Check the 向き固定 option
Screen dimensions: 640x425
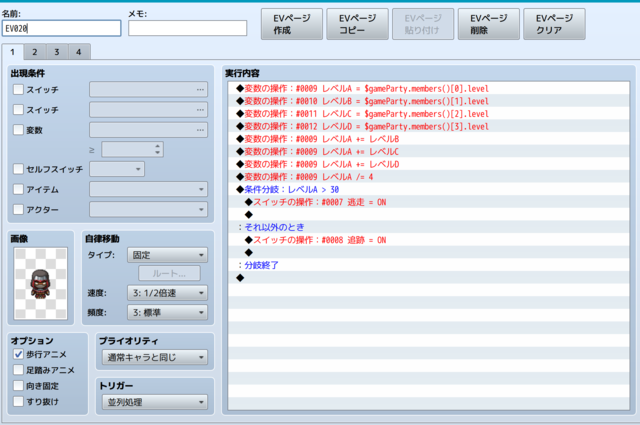point(18,386)
